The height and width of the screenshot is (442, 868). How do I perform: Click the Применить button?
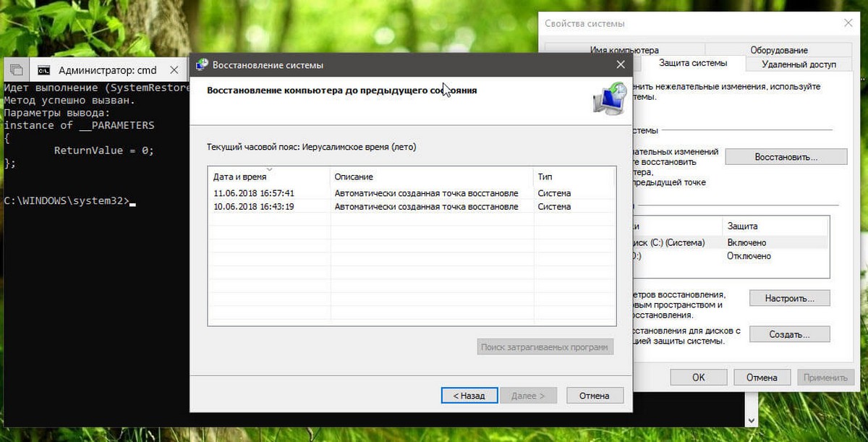825,378
